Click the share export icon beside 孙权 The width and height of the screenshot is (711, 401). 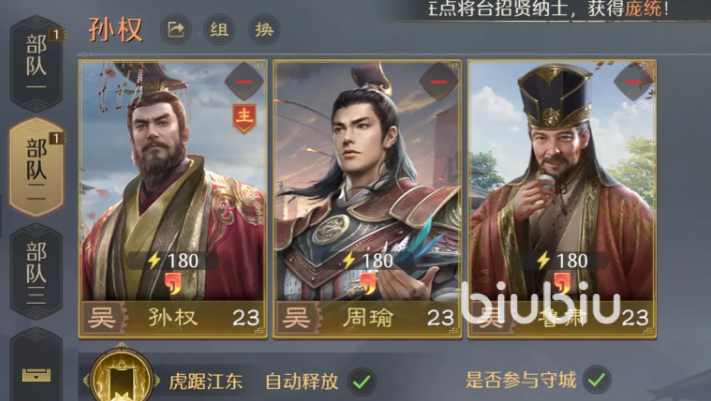(x=175, y=30)
